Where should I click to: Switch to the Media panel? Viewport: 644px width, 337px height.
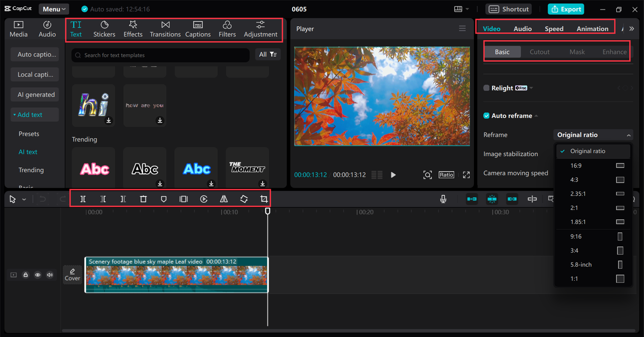[19, 29]
